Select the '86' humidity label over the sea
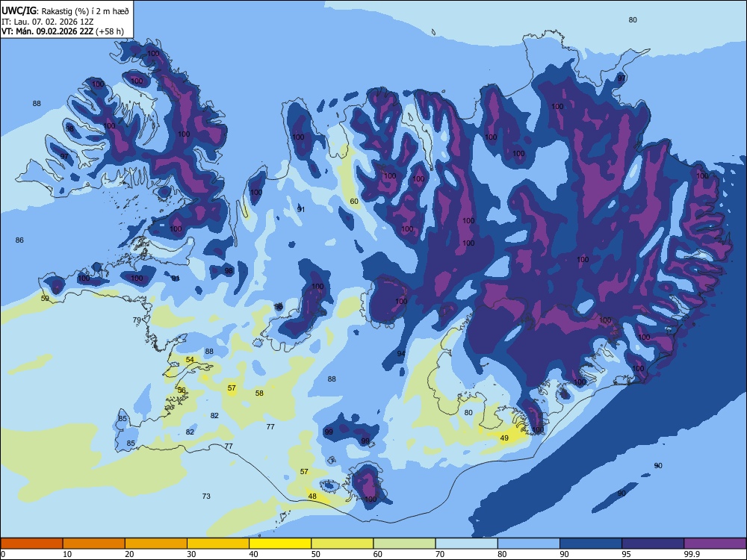Screen dimensions: 747x560 click(19, 240)
